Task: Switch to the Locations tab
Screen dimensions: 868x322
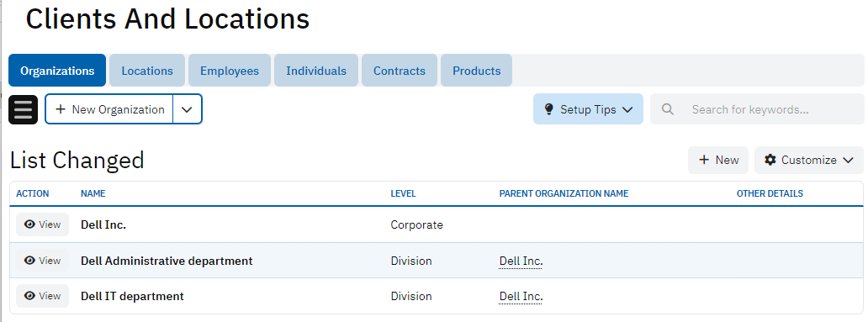Action: [147, 71]
